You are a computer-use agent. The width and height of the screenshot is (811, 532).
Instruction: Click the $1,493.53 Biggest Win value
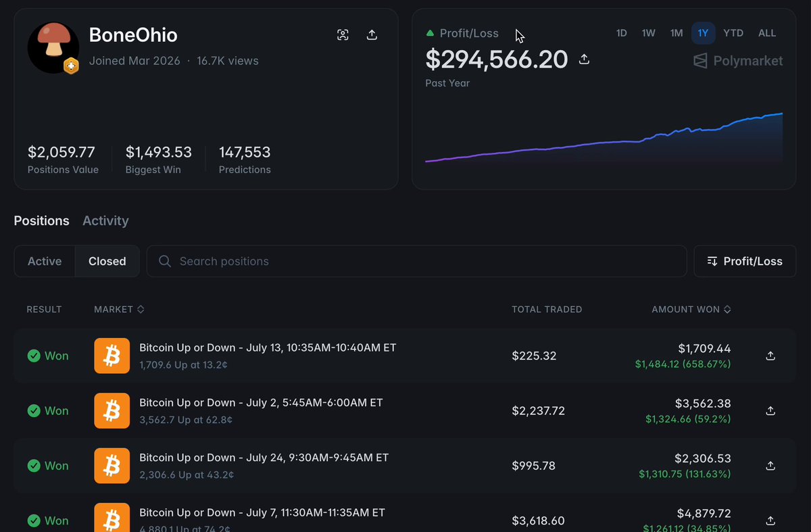pos(159,152)
